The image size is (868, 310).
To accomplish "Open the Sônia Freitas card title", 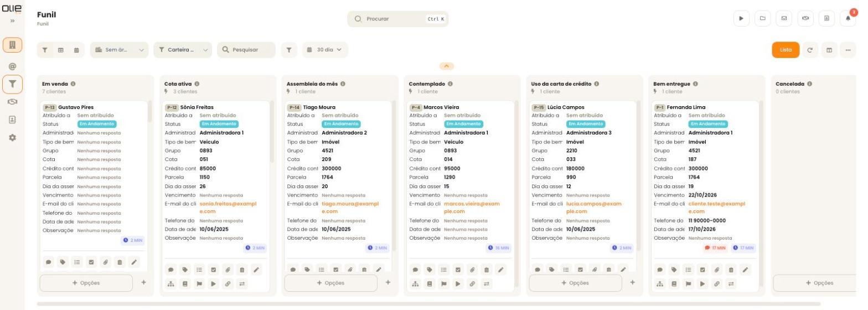I will point(197,107).
